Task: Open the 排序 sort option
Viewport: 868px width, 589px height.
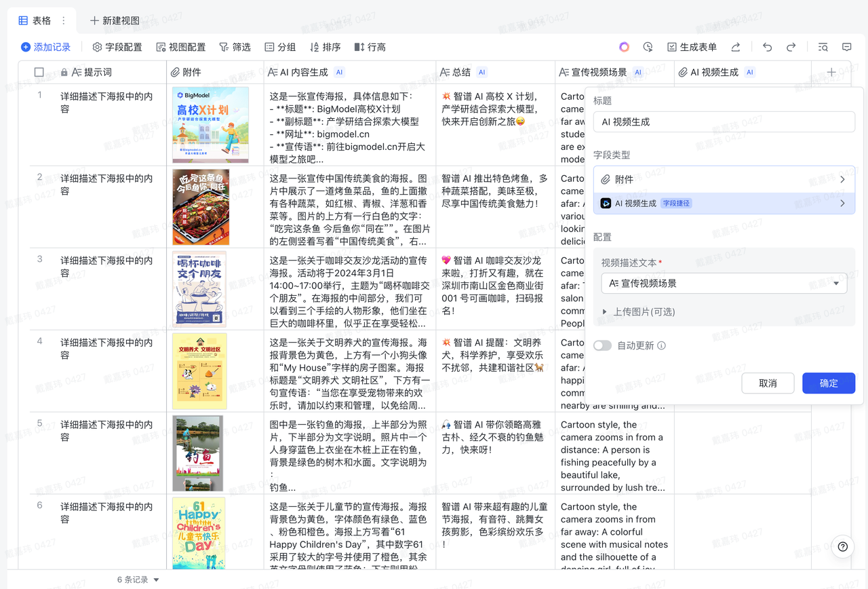Action: [325, 47]
